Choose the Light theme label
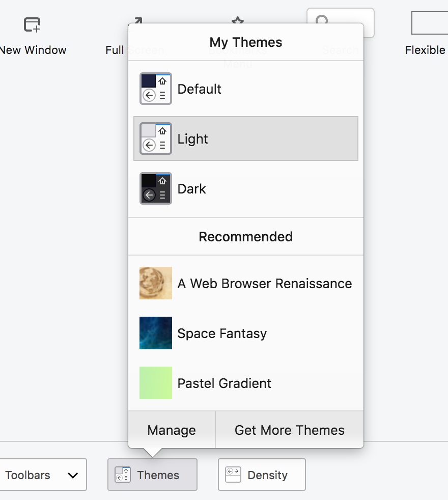This screenshot has height=500, width=448. pos(193,139)
